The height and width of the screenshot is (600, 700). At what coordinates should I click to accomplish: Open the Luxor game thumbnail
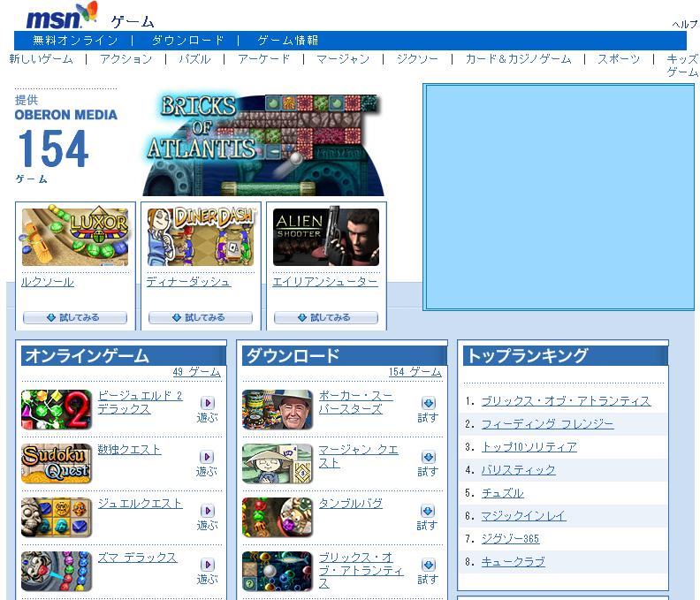point(75,237)
